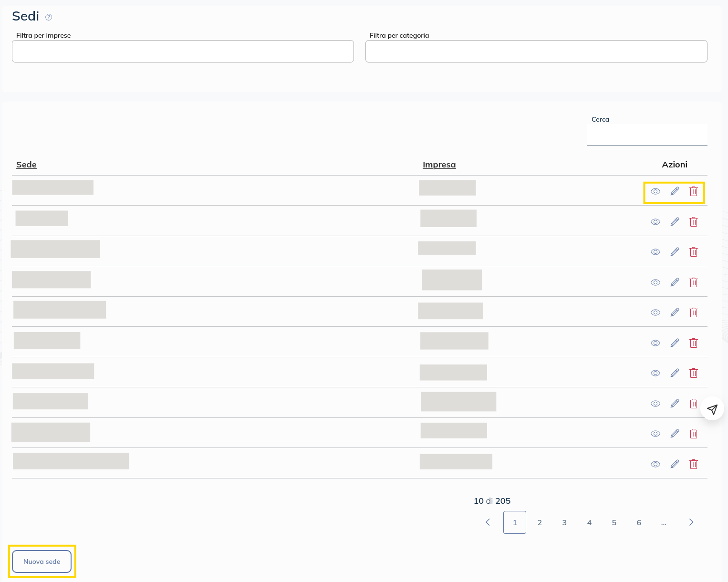The image size is (728, 582).
Task: Sort table by Impresa column header
Action: point(439,165)
